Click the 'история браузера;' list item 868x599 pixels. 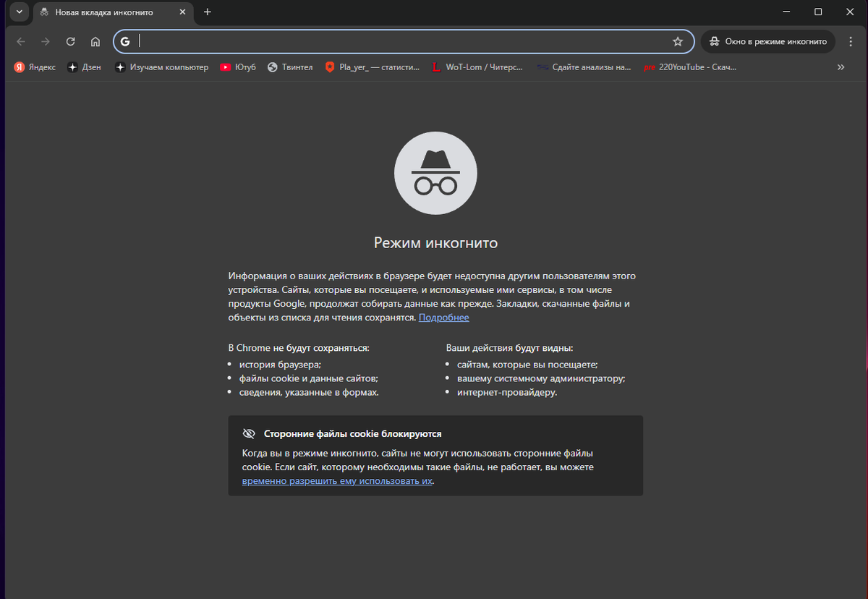(x=280, y=365)
